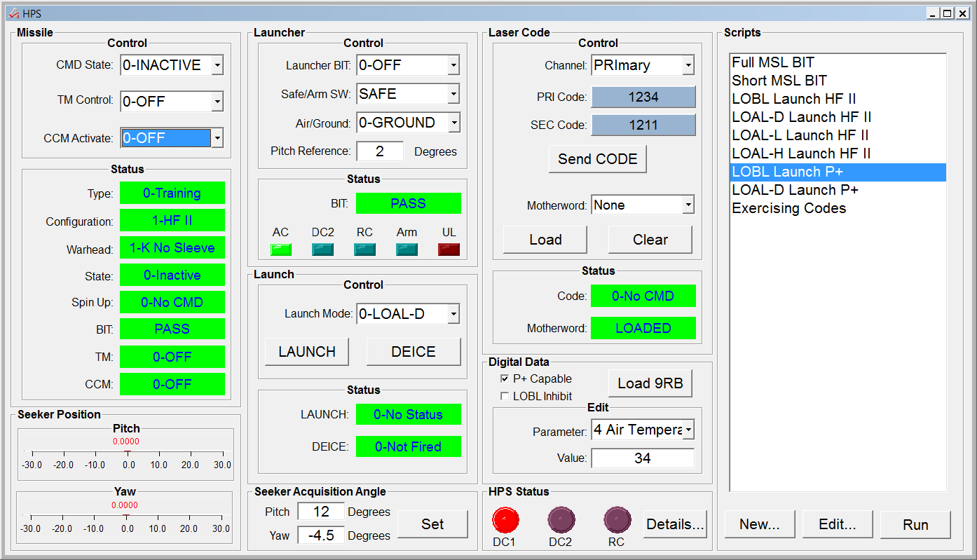Toggle the P+ Capable checkbox
This screenshot has width=977, height=560.
tap(505, 378)
